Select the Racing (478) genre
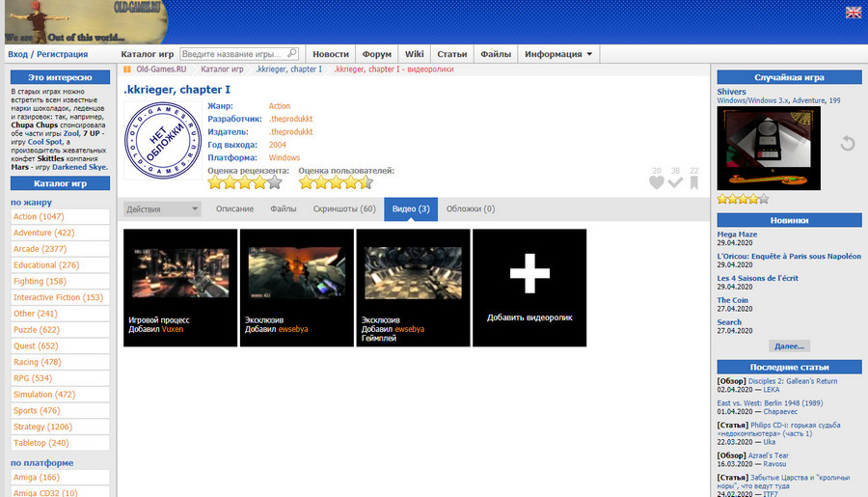 [60, 362]
